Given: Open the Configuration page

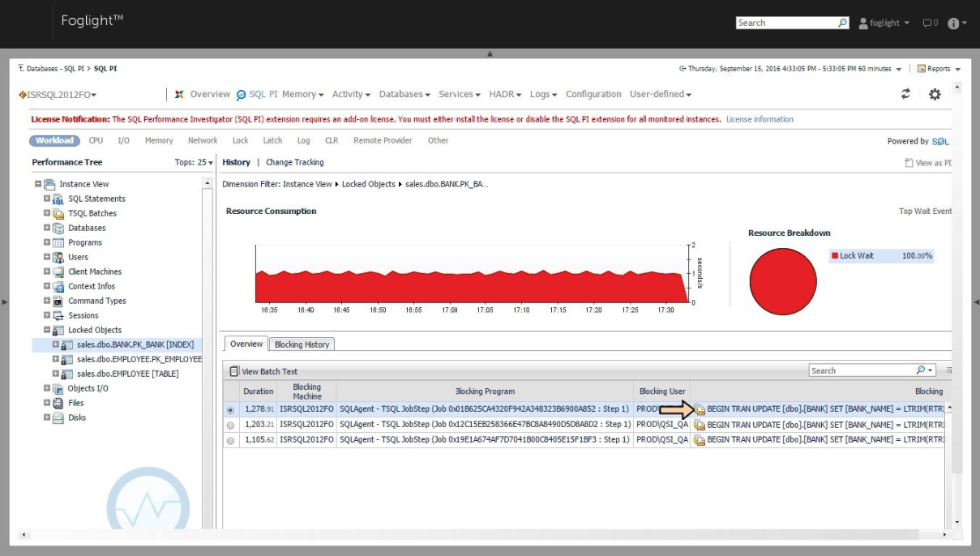Looking at the screenshot, I should tap(593, 94).
